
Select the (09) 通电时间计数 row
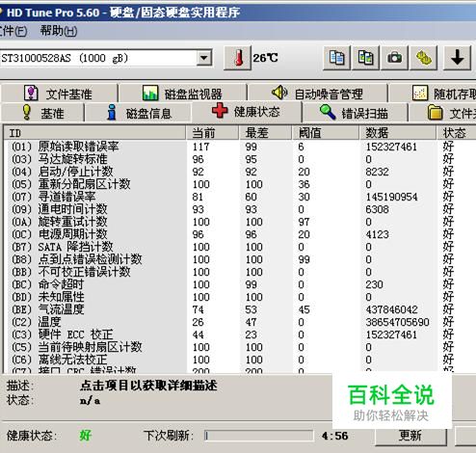click(x=240, y=209)
